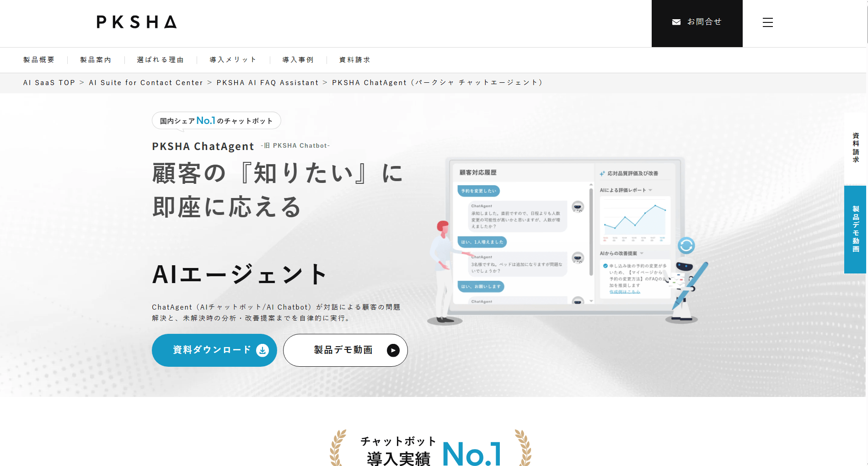
Task: Click the 顧客の『知りたい』に headline
Action: coord(278,174)
